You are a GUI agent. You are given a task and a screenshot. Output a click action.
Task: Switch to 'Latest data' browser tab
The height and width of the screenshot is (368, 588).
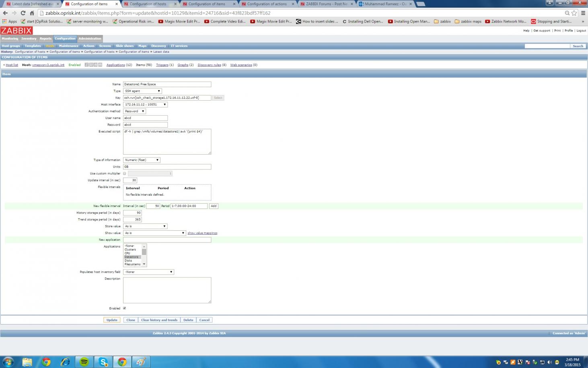(33, 4)
